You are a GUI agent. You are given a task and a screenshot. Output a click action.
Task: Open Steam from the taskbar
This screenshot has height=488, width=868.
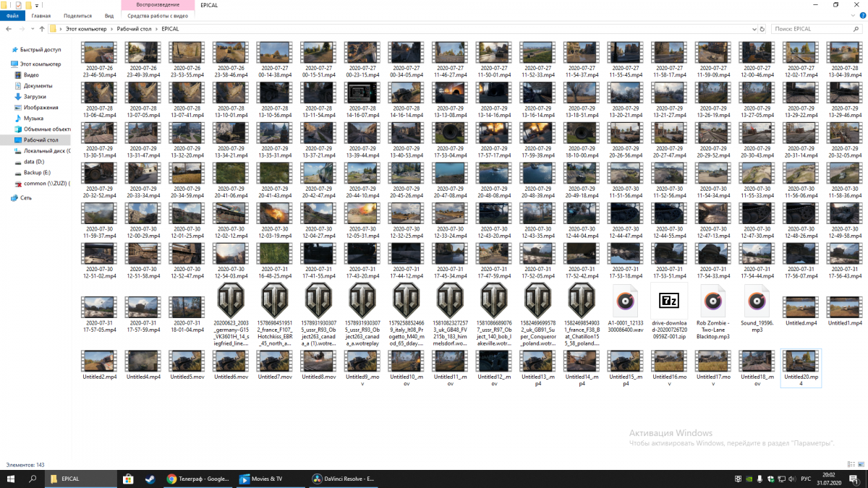pyautogui.click(x=148, y=479)
